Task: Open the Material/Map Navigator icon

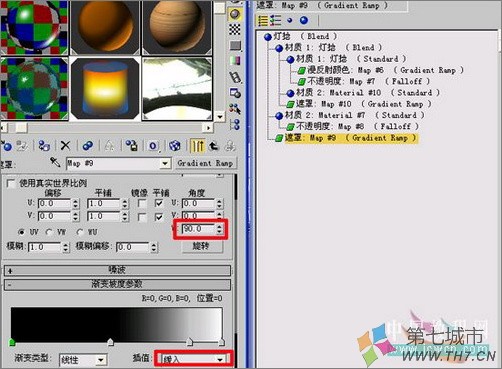Action: tap(235, 124)
